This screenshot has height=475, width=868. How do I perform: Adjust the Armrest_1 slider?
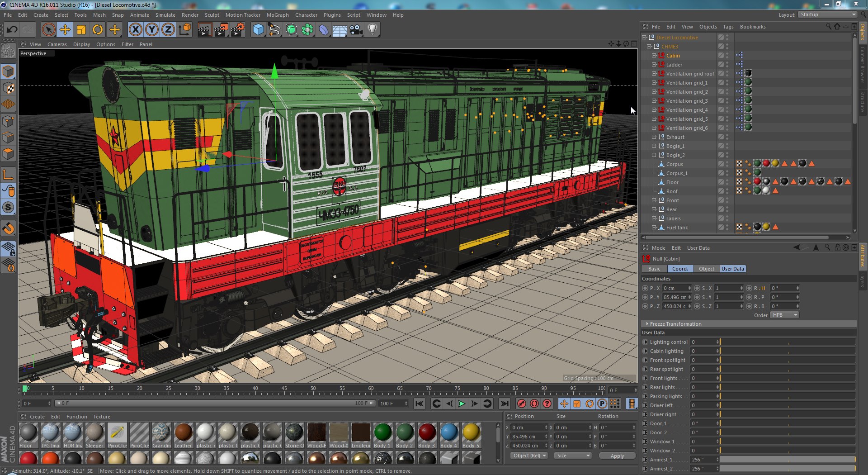point(788,460)
